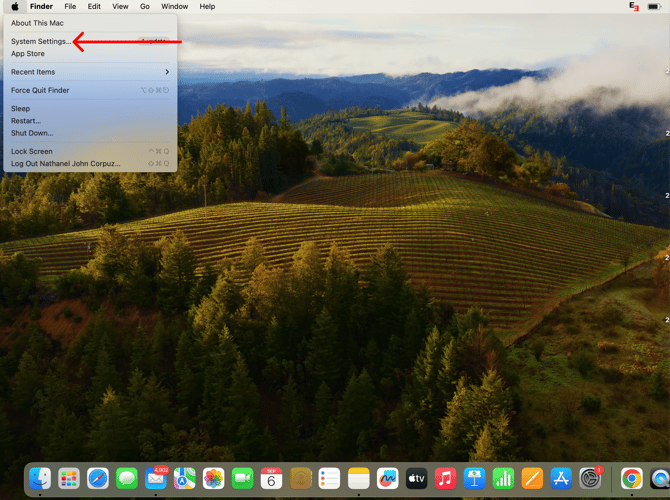Click Restart... in the Apple menu
Viewport: 670px width, 500px height.
click(x=26, y=121)
